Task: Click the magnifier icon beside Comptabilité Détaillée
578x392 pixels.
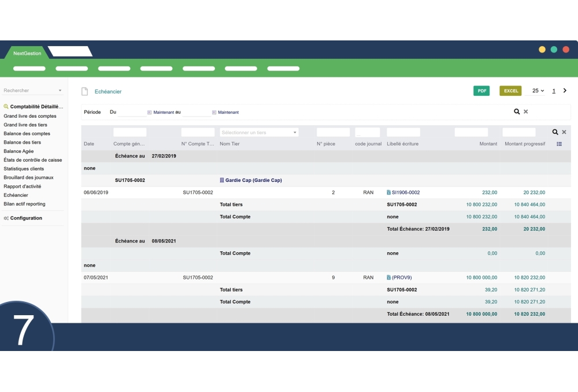Action: [x=5, y=106]
